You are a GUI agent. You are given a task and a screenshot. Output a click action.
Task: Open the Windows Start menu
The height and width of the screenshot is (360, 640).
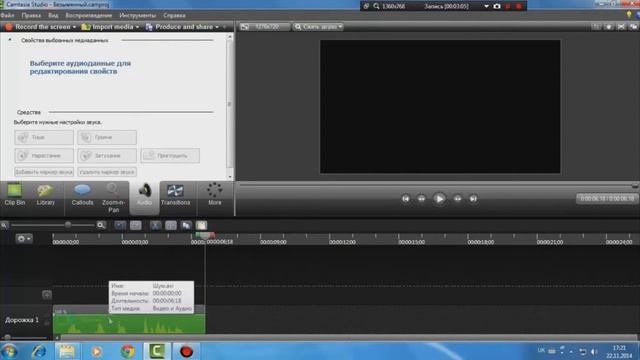coord(9,351)
